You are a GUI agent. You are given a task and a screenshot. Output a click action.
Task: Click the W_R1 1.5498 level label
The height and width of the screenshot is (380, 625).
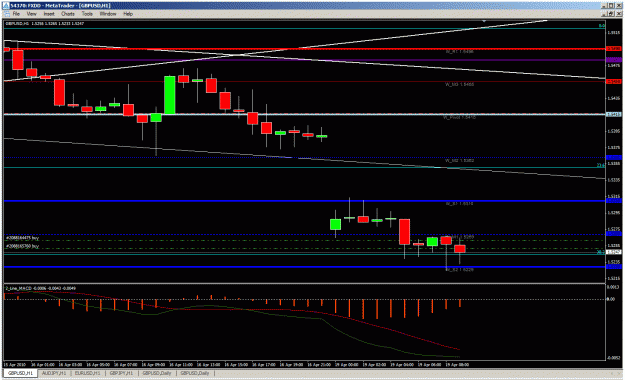pyautogui.click(x=460, y=52)
